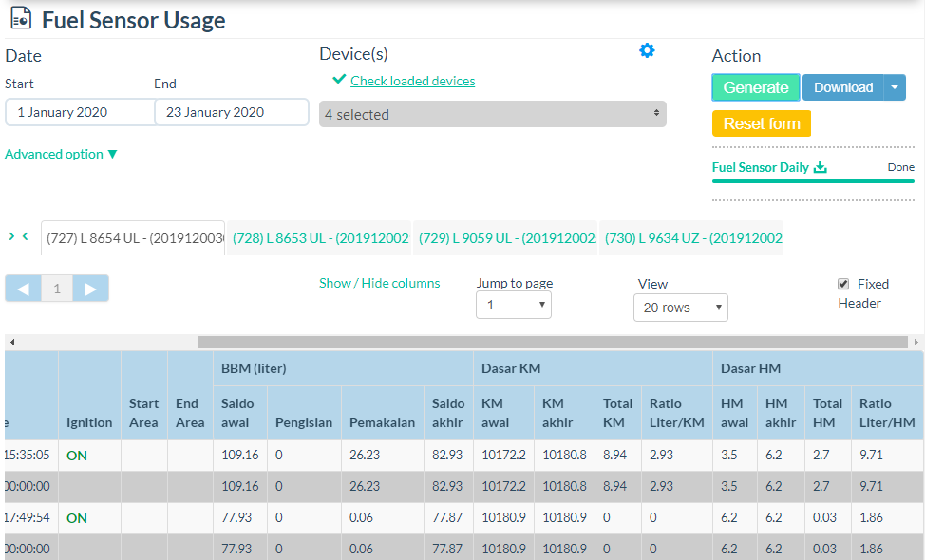Click the Start date input field

click(x=80, y=112)
